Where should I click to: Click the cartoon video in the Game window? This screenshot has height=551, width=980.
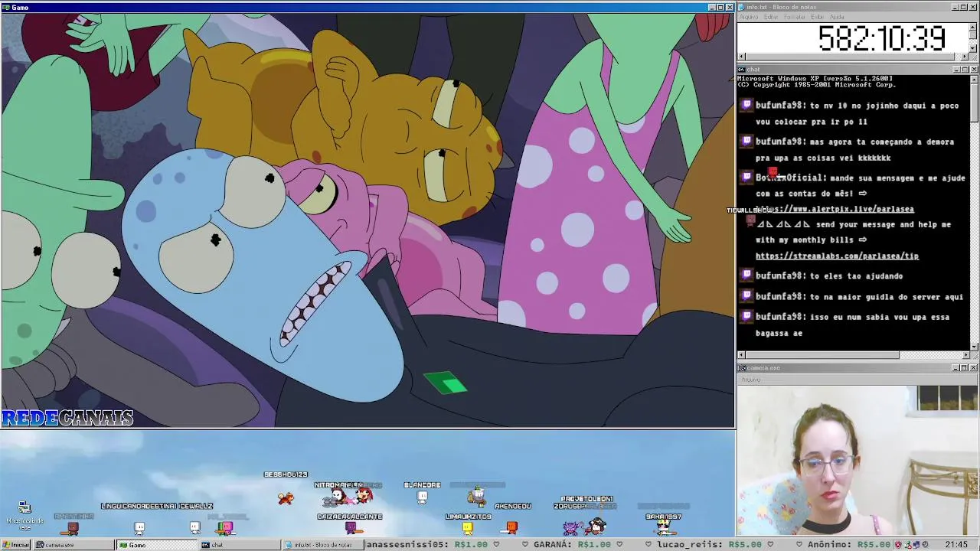point(367,220)
